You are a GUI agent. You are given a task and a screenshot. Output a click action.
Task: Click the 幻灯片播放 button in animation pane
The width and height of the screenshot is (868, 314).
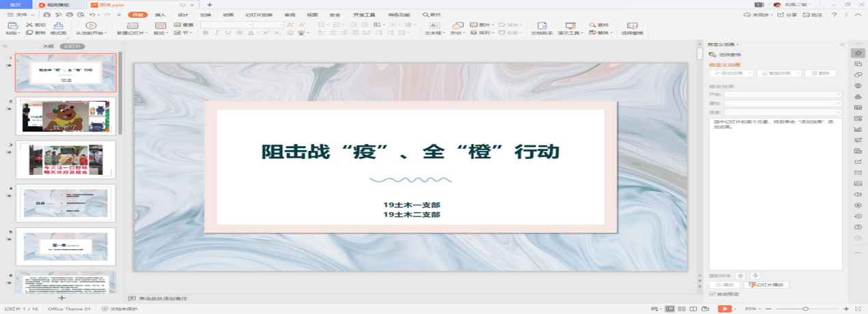[x=769, y=285]
